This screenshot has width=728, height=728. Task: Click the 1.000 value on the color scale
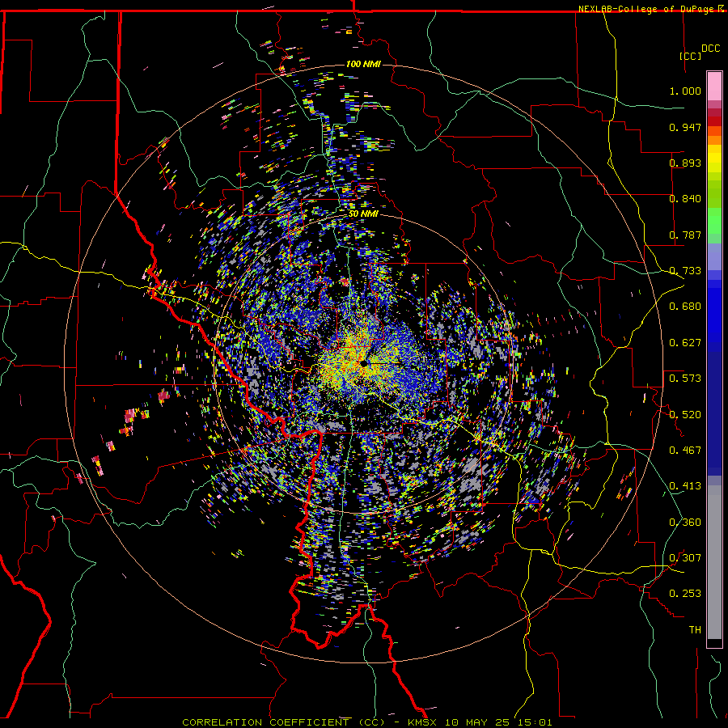tap(685, 91)
